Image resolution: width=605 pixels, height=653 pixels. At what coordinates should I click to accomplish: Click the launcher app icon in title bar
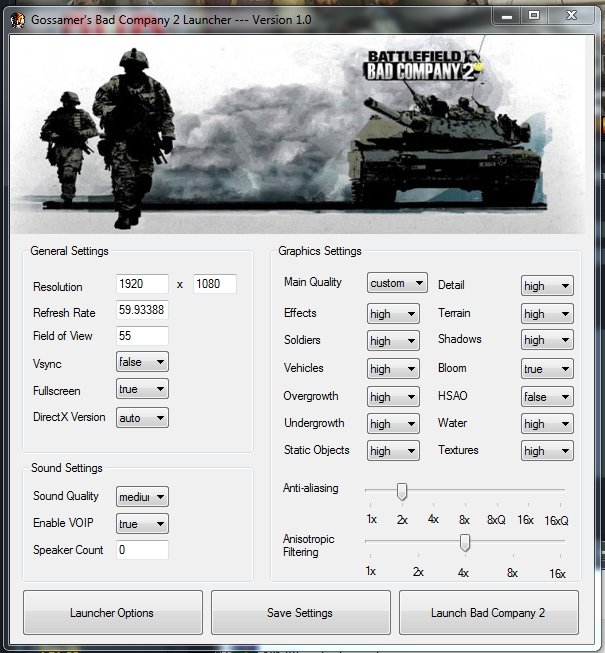click(x=17, y=20)
